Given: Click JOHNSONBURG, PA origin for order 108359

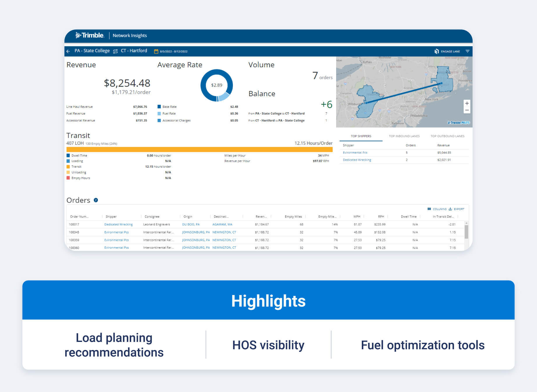Looking at the screenshot, I should coord(196,240).
